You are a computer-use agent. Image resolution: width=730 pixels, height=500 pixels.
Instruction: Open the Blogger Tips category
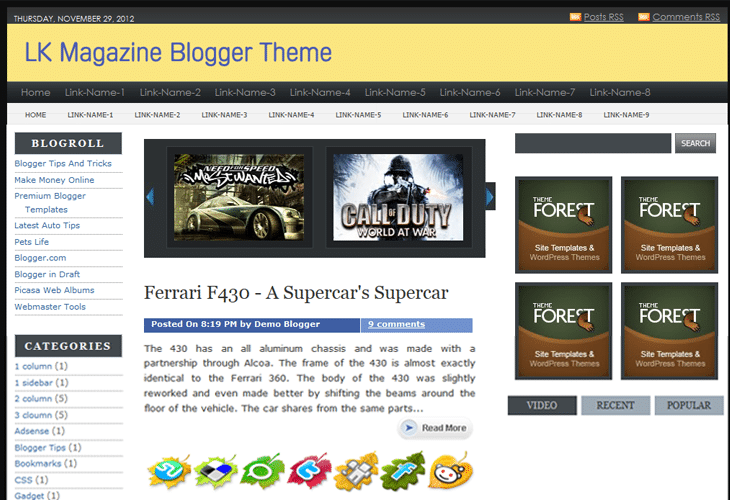point(40,447)
